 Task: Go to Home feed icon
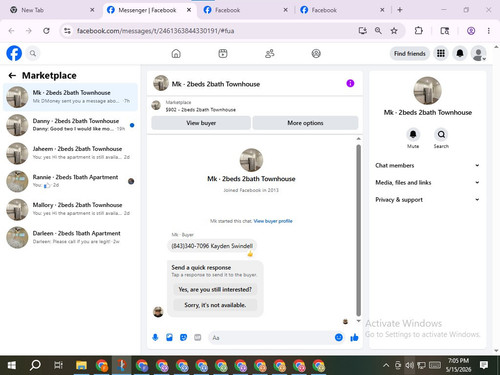(176, 53)
